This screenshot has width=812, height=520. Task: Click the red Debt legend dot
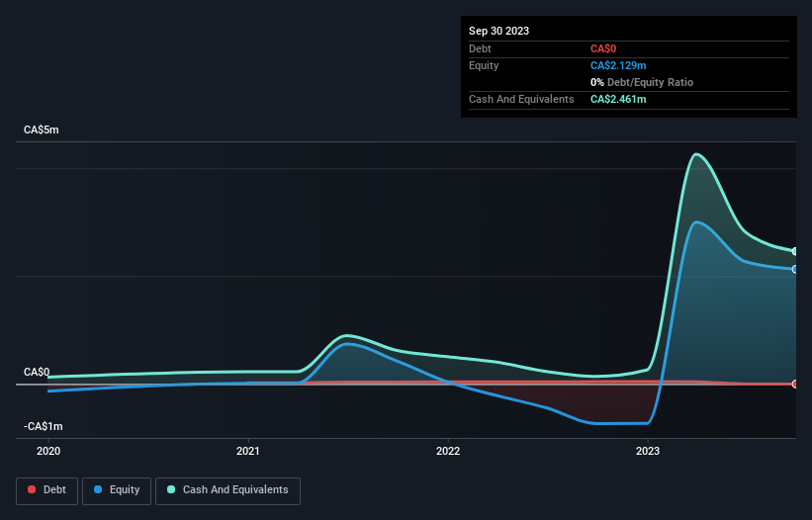(32, 489)
